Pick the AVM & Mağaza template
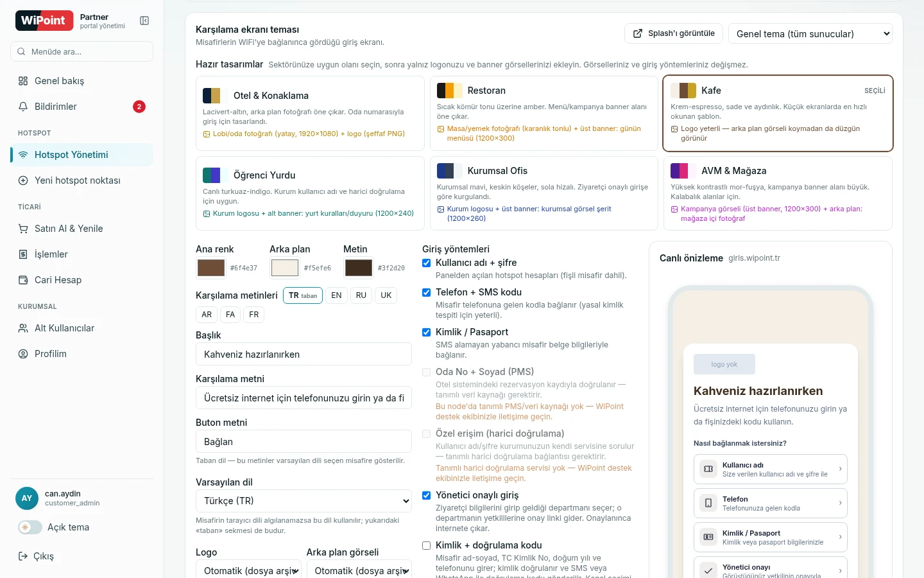The height and width of the screenshot is (578, 924). tap(778, 193)
